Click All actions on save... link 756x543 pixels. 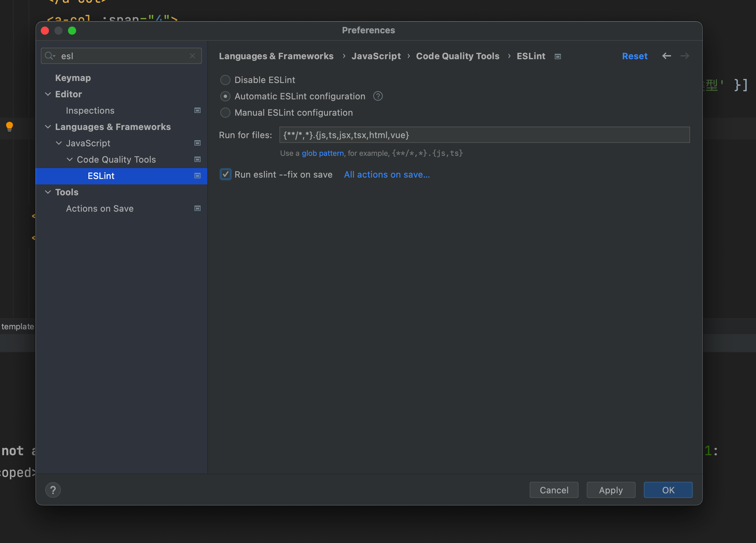[387, 175]
